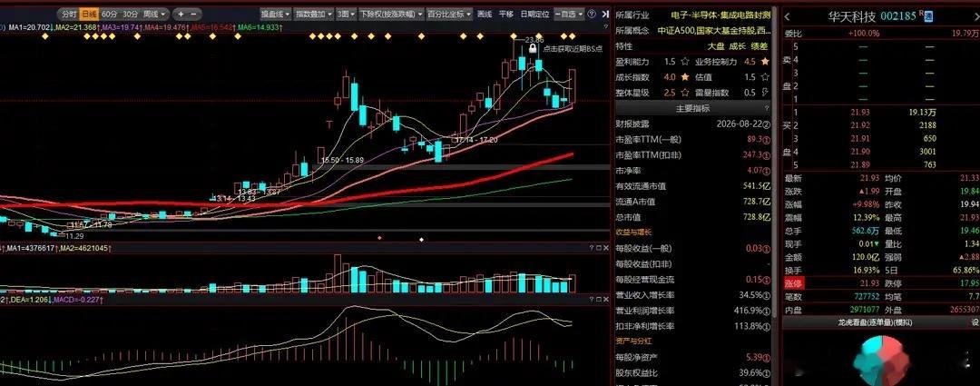Viewport: 980px width, 386px height.
Task: Go to previous stock with left arrow
Action: (x=787, y=16)
